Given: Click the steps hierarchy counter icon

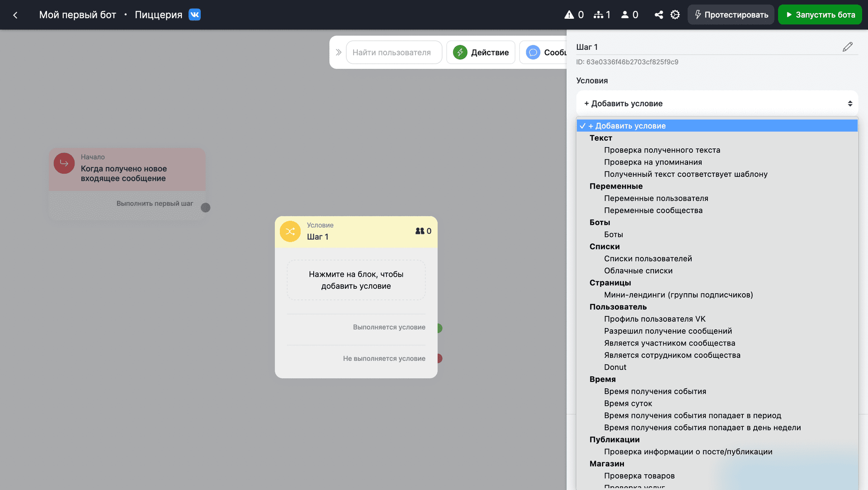Looking at the screenshot, I should [598, 15].
